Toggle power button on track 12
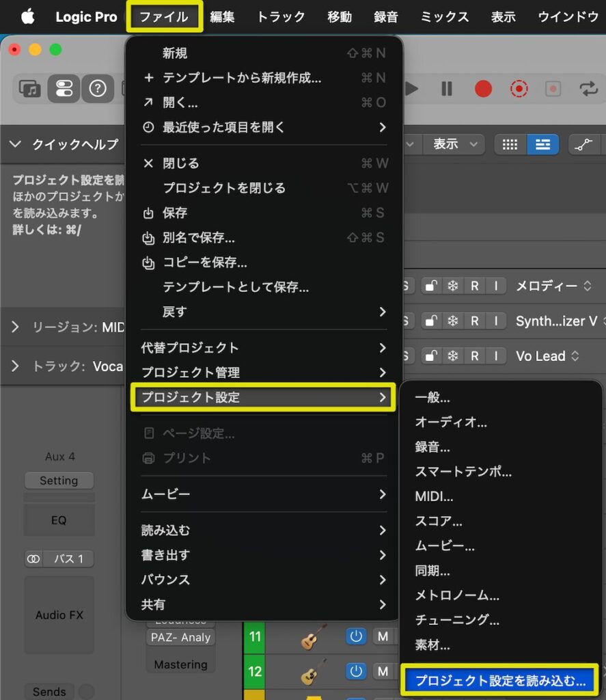The height and width of the screenshot is (700, 606). point(356,671)
